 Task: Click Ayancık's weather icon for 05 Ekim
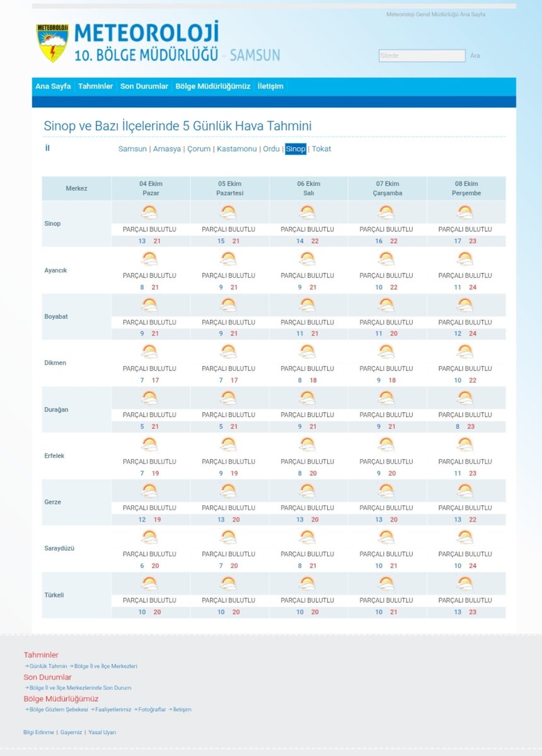click(x=228, y=259)
